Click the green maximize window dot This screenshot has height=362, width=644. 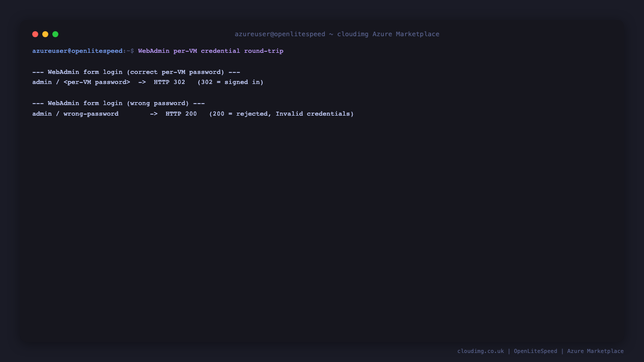(55, 34)
